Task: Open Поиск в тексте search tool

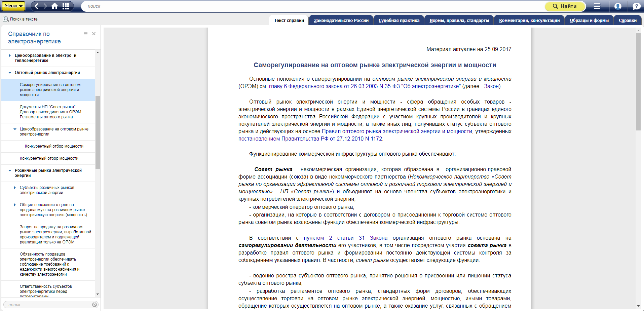Action: (21, 19)
